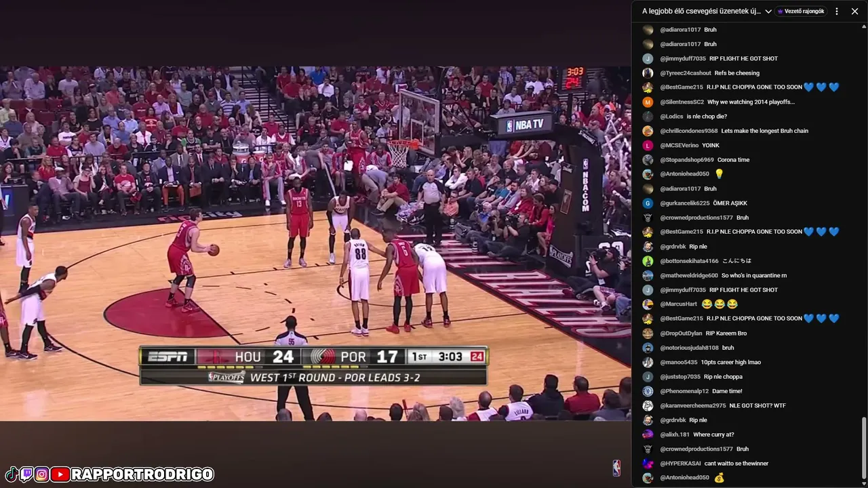Select the message "Lets make the longest Bruh chain"

tap(765, 131)
